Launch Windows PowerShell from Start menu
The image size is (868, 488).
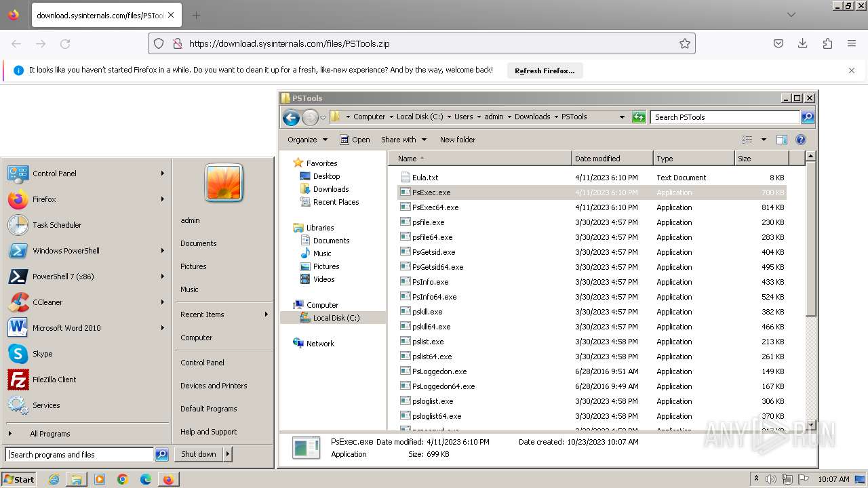86,251
